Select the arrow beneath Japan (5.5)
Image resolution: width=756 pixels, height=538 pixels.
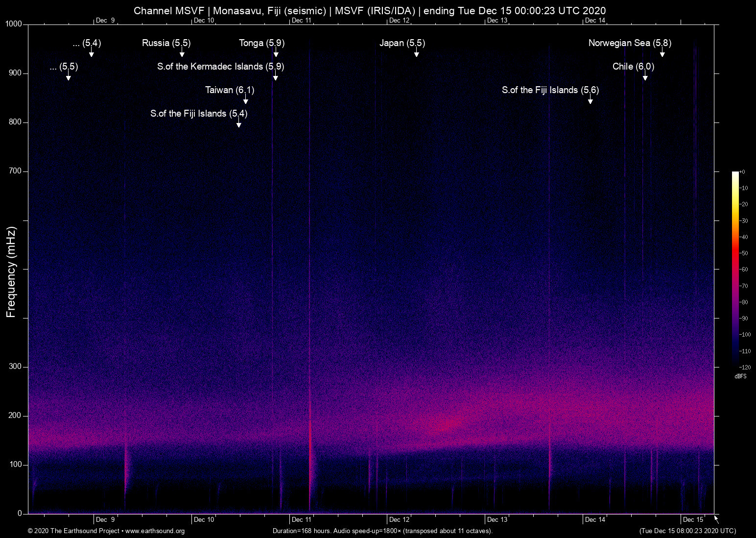pos(417,53)
